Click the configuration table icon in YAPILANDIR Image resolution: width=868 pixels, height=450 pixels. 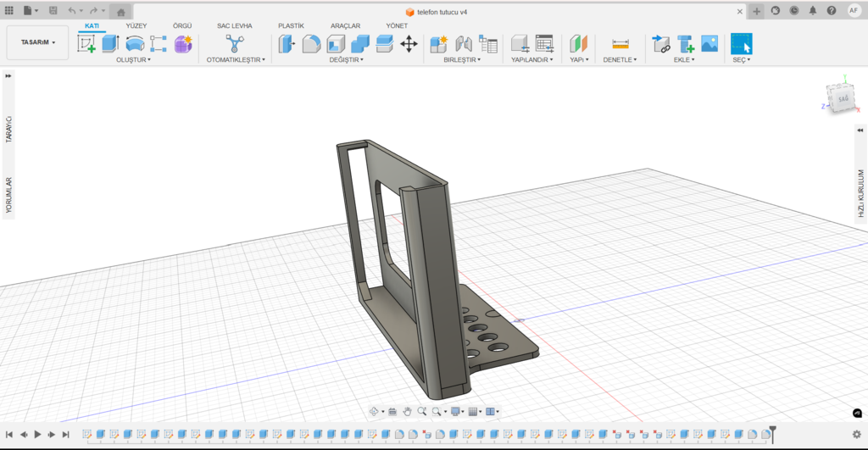[545, 44]
